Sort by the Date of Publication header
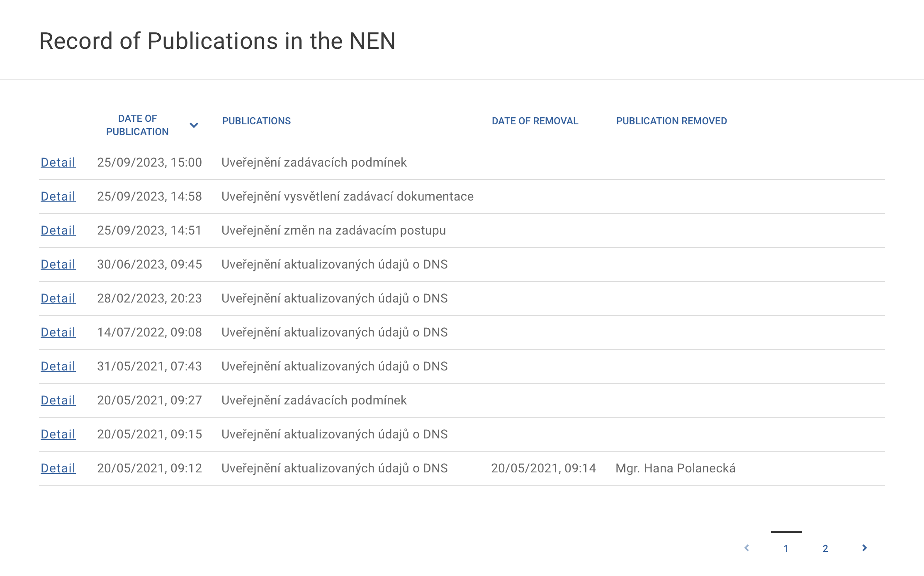 click(137, 125)
